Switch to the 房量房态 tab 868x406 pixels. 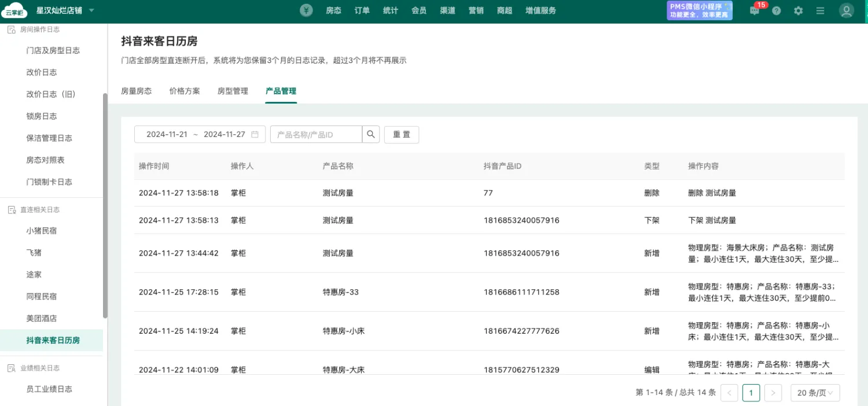tap(137, 91)
